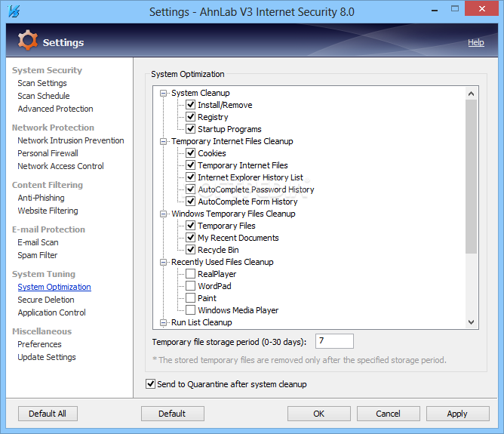Disable Internet Explorer History List cleanup
Viewport: 504px width, 434px height.
191,177
